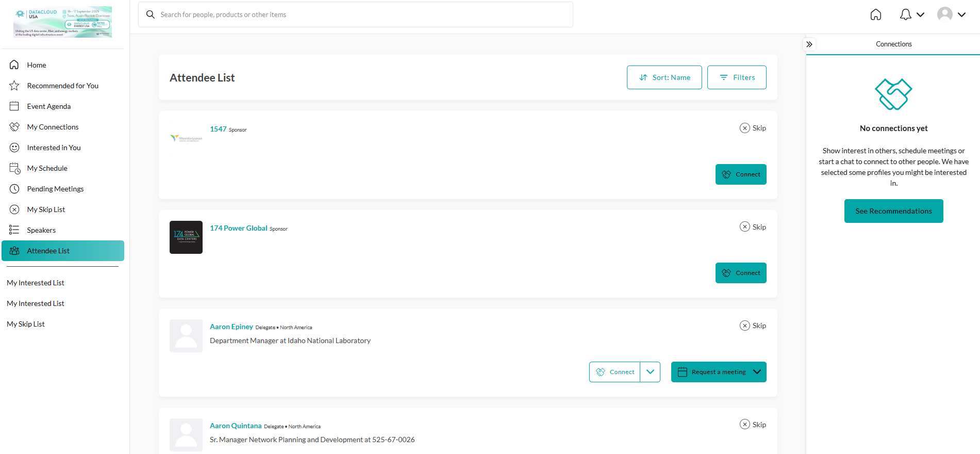Click the filter lines icon in Filters button
Image resolution: width=980 pixels, height=454 pixels.
pos(724,77)
